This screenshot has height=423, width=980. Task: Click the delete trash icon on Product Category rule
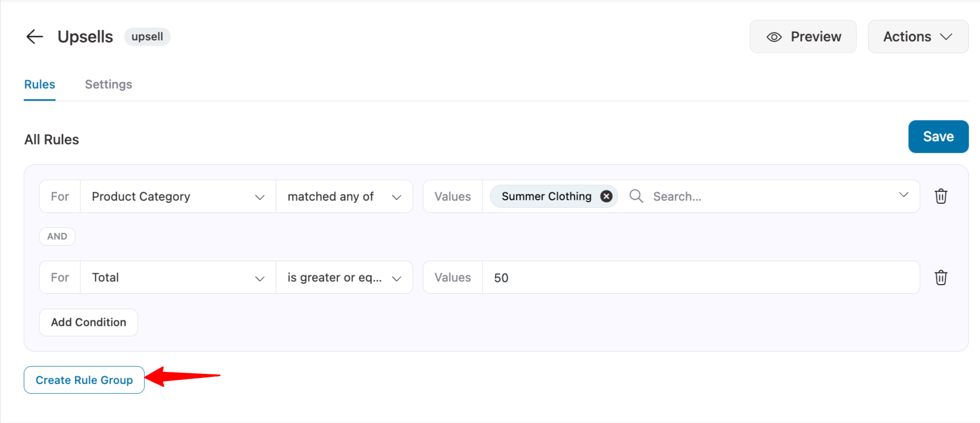pyautogui.click(x=941, y=196)
